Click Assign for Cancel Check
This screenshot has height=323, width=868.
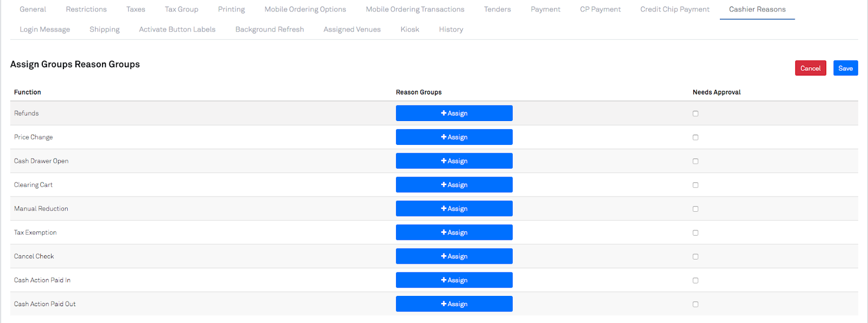pos(454,256)
